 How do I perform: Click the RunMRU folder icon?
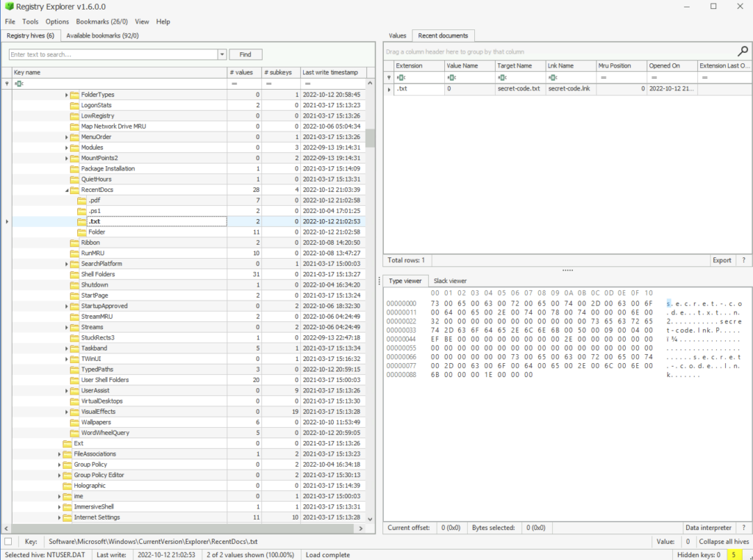click(x=74, y=253)
